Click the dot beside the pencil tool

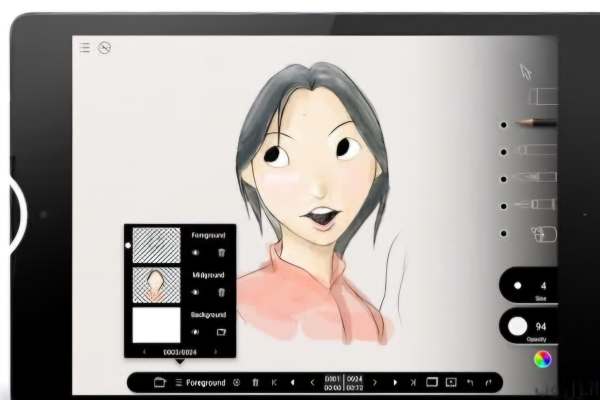tap(504, 125)
